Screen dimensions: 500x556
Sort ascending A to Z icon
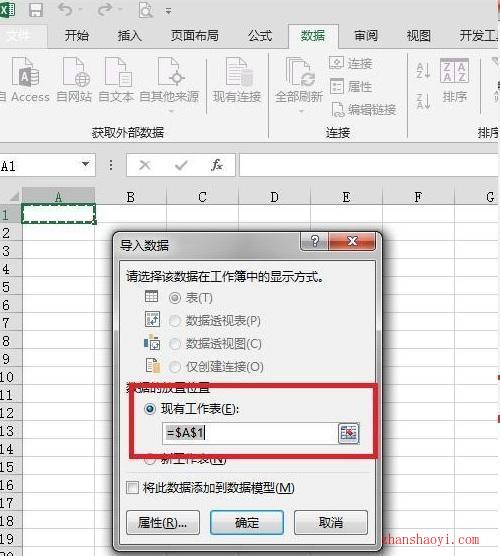423,71
